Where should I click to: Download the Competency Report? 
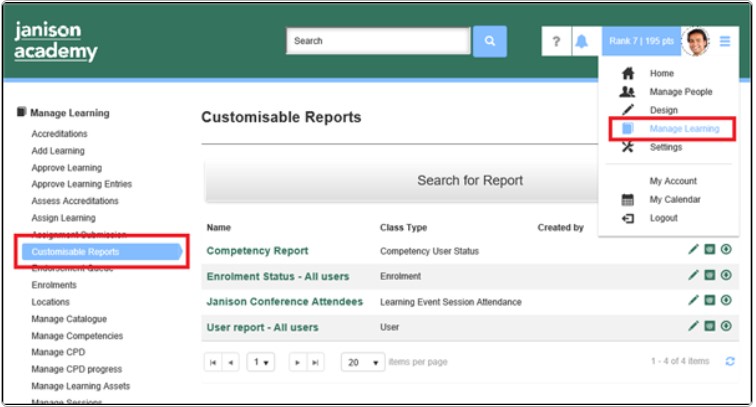[726, 249]
